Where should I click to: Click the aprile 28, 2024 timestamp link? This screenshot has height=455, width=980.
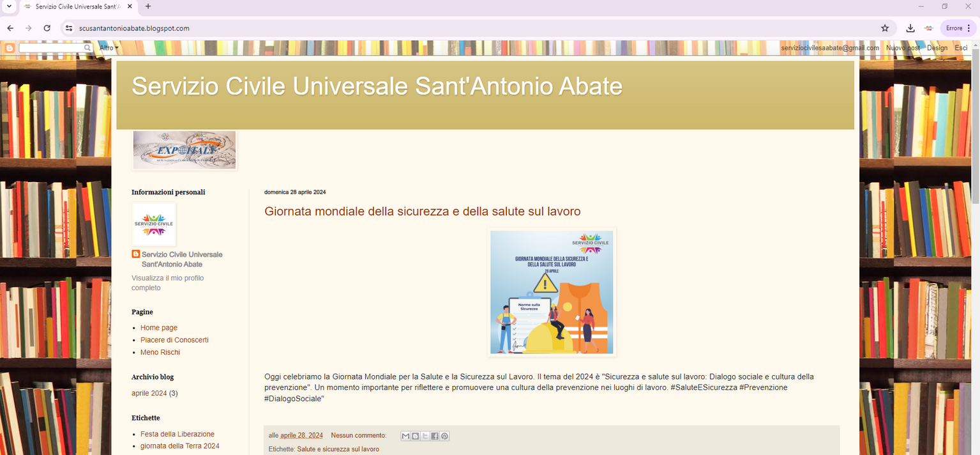pyautogui.click(x=301, y=436)
